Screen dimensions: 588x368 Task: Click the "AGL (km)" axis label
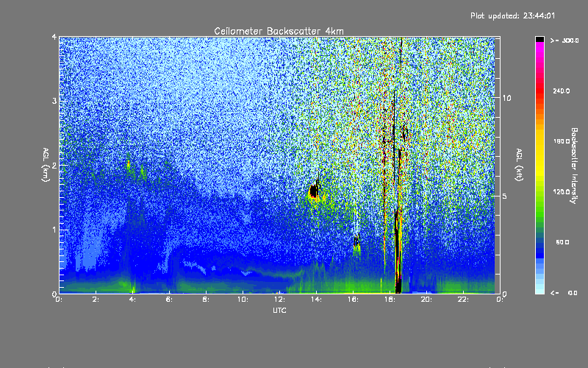click(x=46, y=165)
